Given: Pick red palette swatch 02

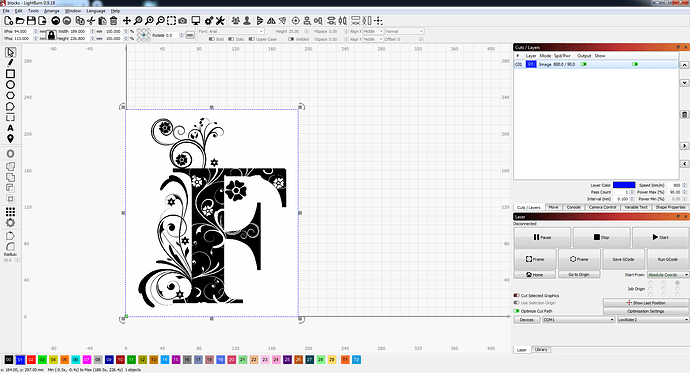Looking at the screenshot, I should pos(31,360).
